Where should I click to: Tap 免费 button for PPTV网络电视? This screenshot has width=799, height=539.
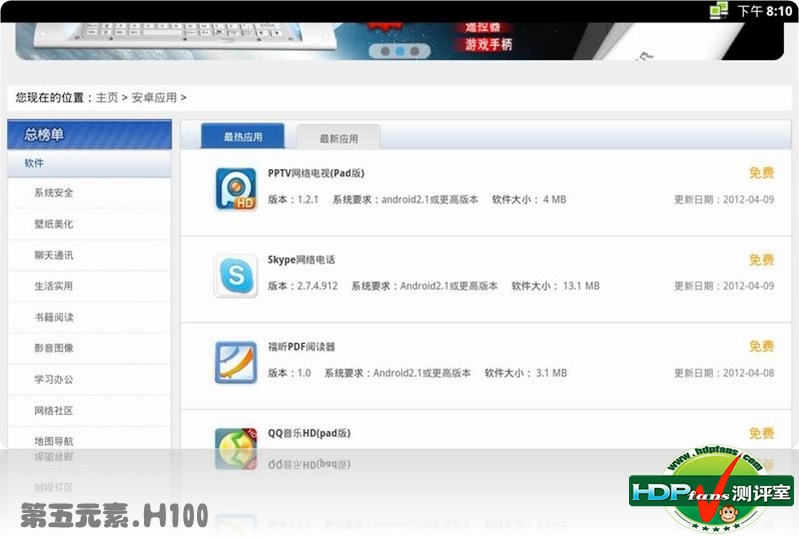coord(761,173)
